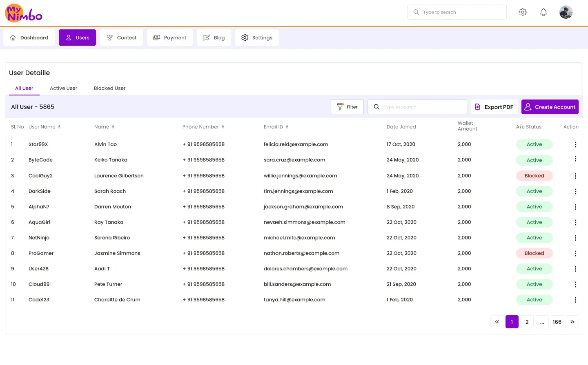Click Active status badge for Star99X
The image size is (588, 365).
coord(535,144)
